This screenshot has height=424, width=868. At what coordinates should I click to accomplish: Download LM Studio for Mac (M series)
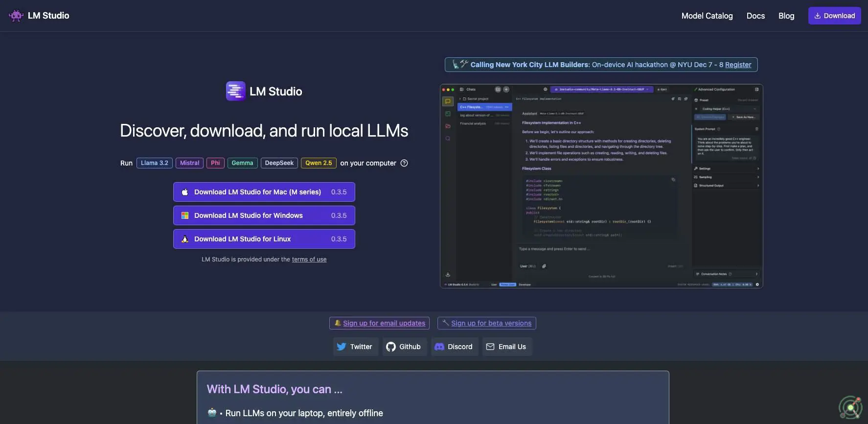click(264, 192)
